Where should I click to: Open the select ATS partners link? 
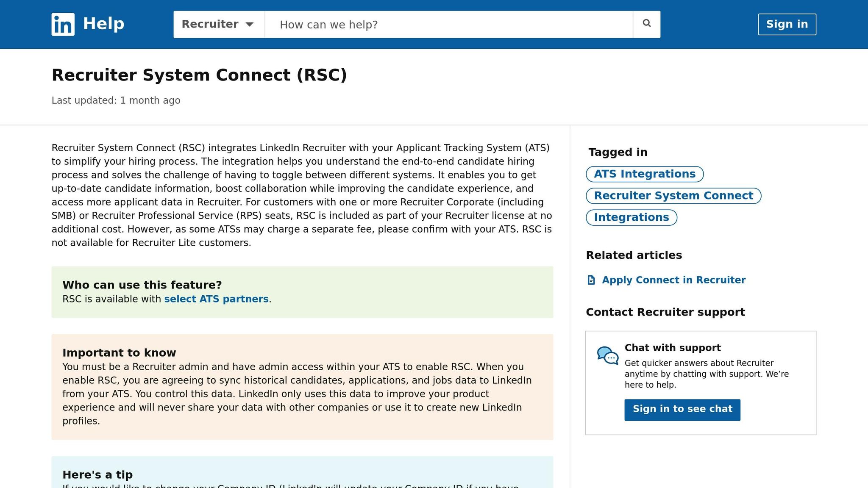[216, 299]
